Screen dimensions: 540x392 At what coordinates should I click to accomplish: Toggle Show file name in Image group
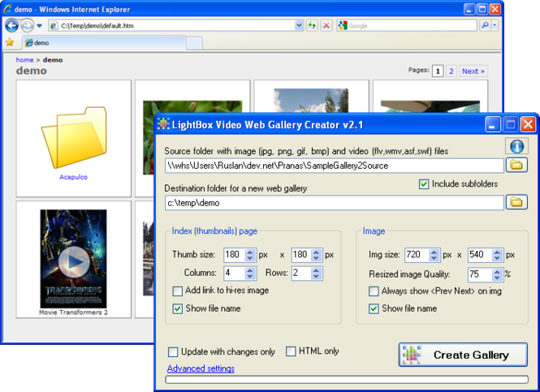click(x=374, y=308)
